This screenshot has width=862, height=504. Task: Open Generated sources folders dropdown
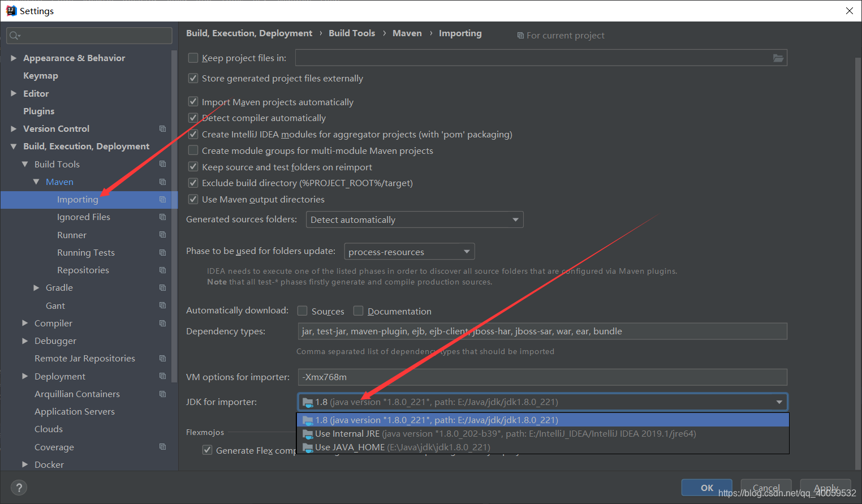[x=415, y=219]
